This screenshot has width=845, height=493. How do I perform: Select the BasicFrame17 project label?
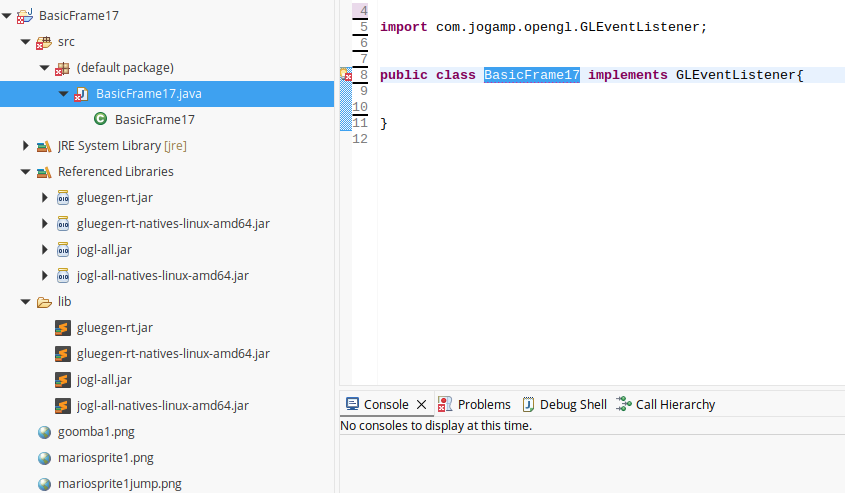79,16
